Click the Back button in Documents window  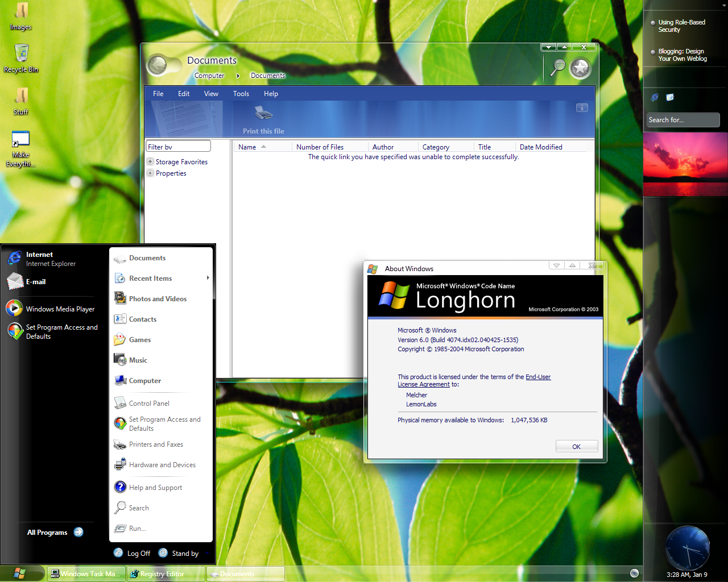point(158,66)
